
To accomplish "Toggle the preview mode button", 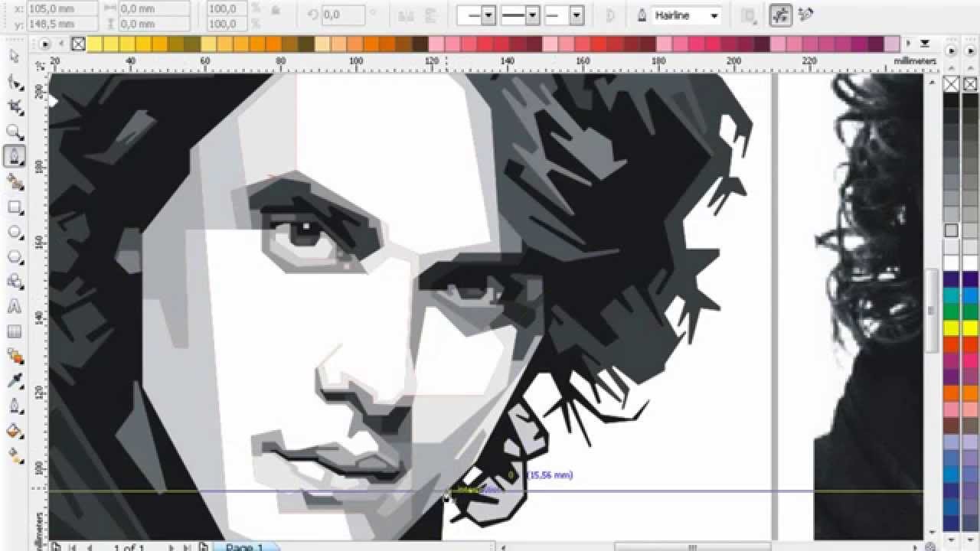I will point(781,15).
